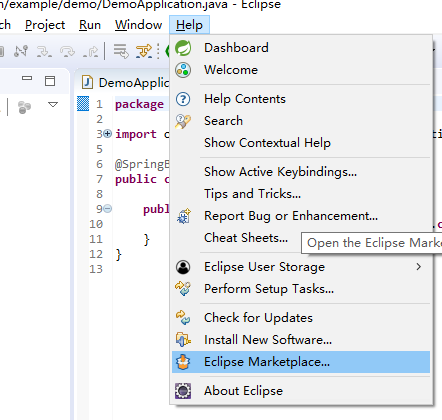The width and height of the screenshot is (442, 420).
Task: Click the @SpringB annotation on line 6
Action: (142, 164)
